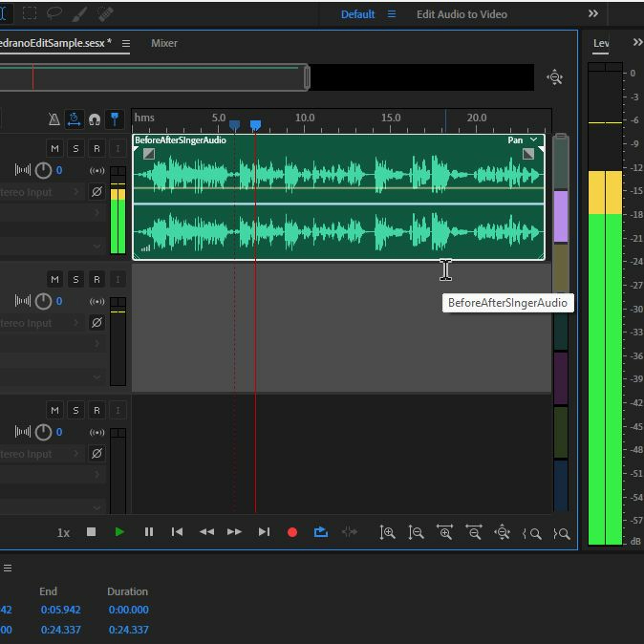Click the Rewind button
The image size is (644, 644).
tap(206, 532)
